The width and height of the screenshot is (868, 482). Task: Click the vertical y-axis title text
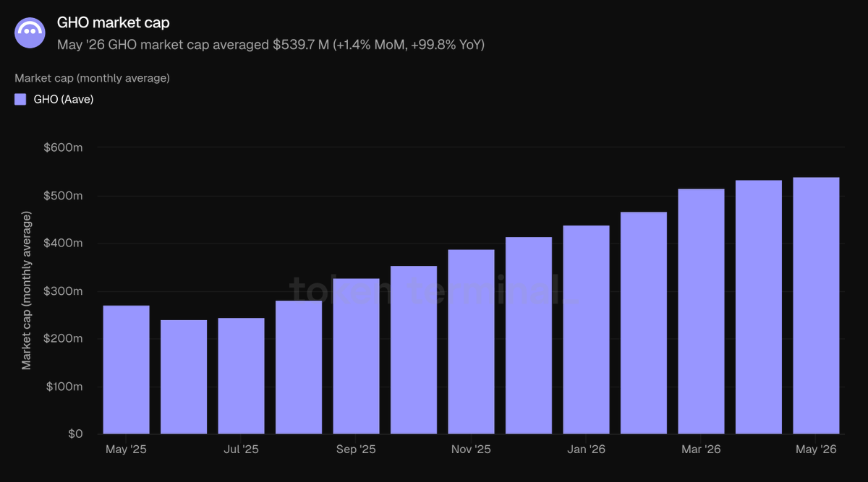[27, 291]
